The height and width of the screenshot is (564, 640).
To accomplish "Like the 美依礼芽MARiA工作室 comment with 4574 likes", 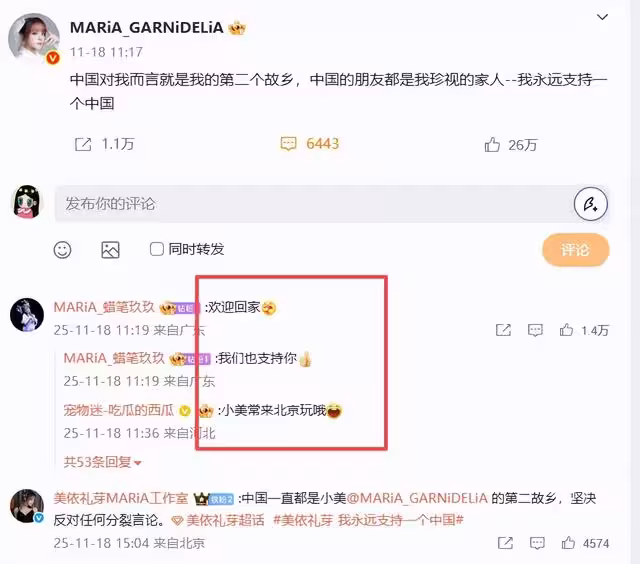I will tap(568, 543).
